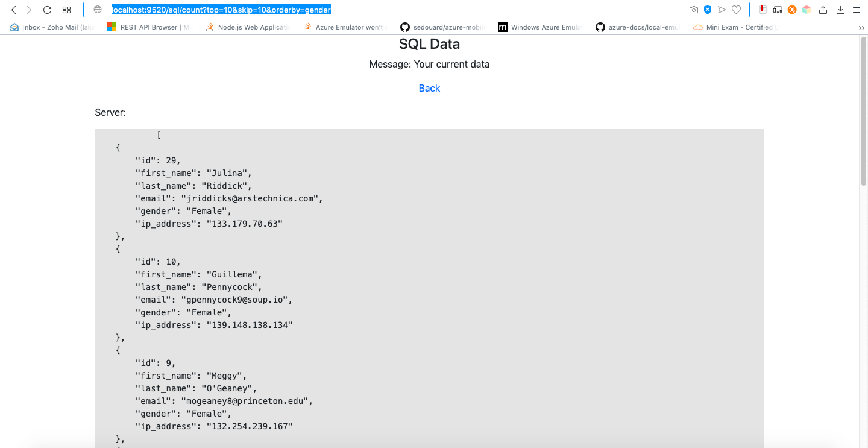Open the Inbox - Zoho Mail bookmark
Viewport: 868px width, 448px height.
click(52, 27)
